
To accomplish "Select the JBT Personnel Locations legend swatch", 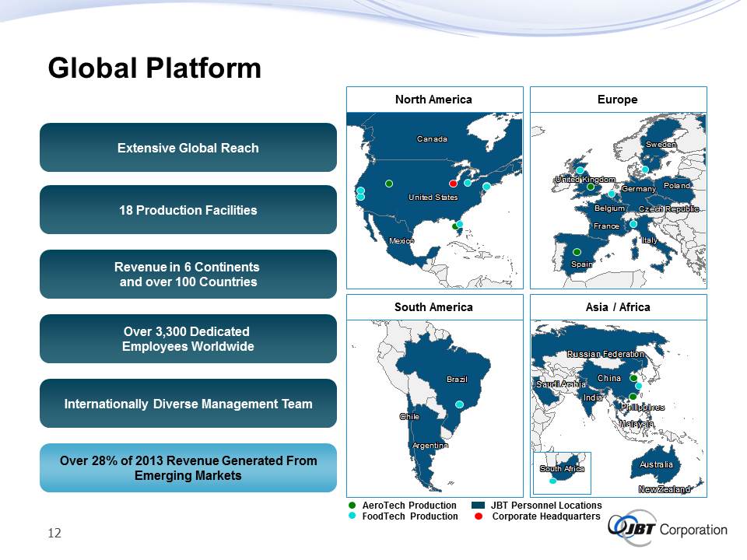I will pyautogui.click(x=479, y=506).
